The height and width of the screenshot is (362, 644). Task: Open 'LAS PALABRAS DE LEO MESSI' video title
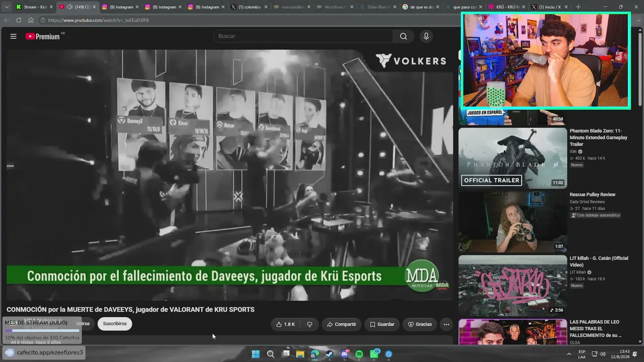596,328
